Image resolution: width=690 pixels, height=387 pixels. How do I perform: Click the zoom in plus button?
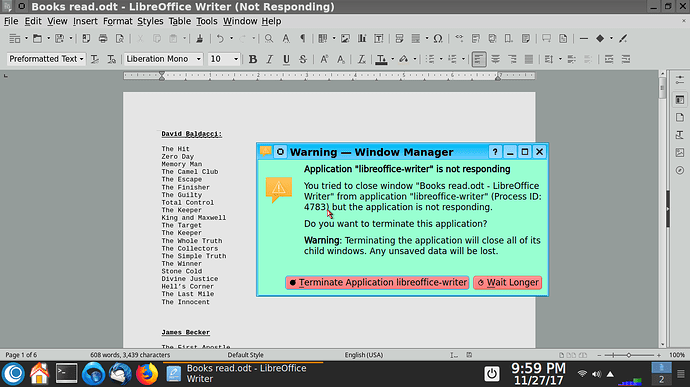pos(659,355)
